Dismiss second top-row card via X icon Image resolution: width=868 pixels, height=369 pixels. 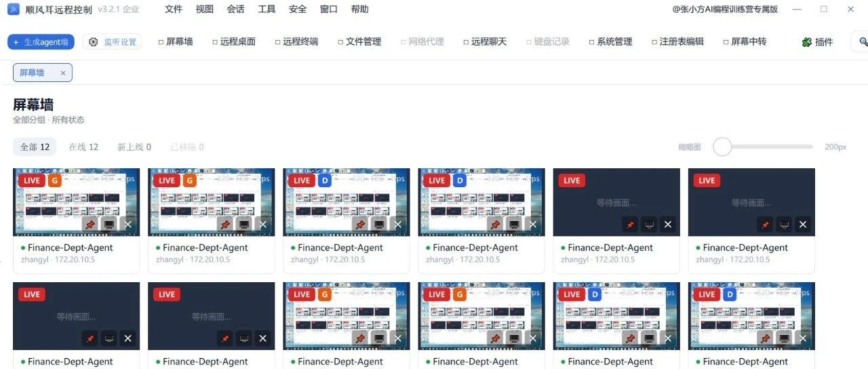coord(262,225)
